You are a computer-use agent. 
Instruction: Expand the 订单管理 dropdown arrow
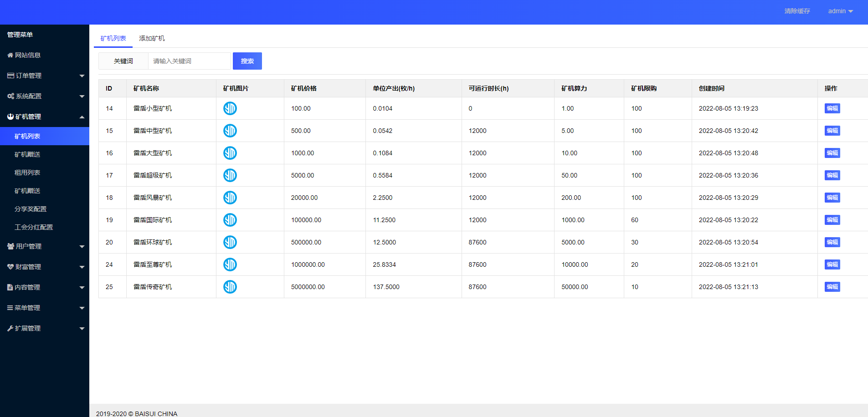pos(82,76)
